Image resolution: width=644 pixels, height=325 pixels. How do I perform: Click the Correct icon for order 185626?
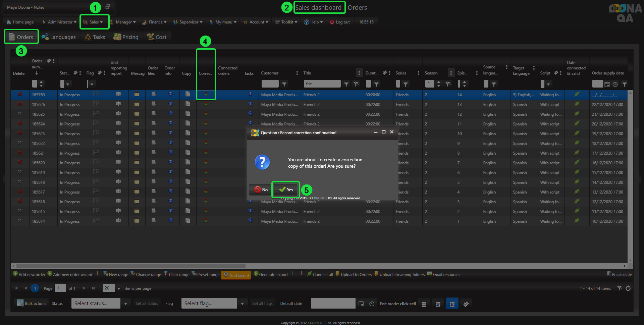pos(206,104)
